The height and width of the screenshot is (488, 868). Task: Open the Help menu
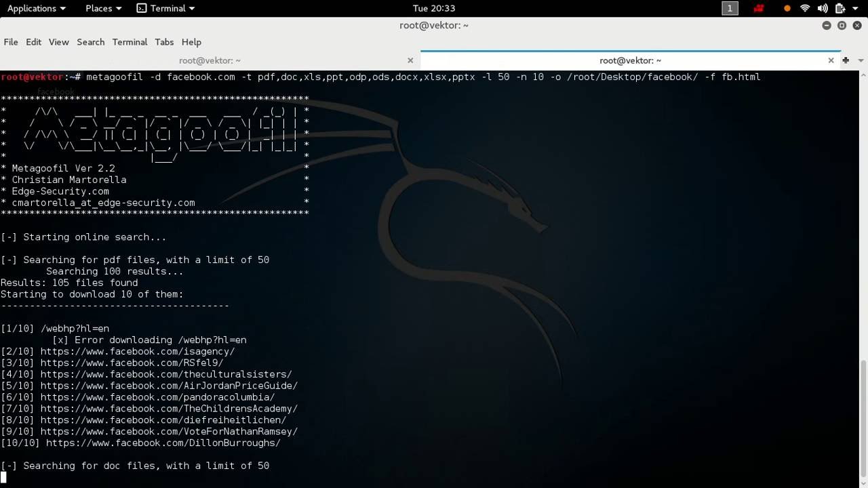(x=191, y=42)
